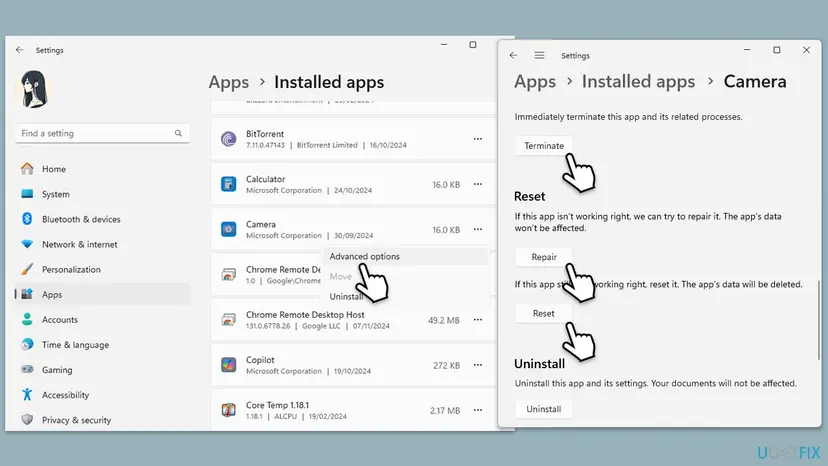Viewport: 828px width, 466px height.
Task: Click the Network wifi icon in sidebar
Action: (27, 244)
